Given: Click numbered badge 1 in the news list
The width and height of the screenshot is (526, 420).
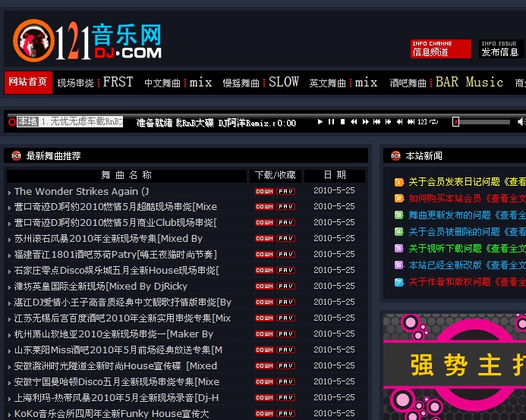Looking at the screenshot, I should pyautogui.click(x=398, y=182).
